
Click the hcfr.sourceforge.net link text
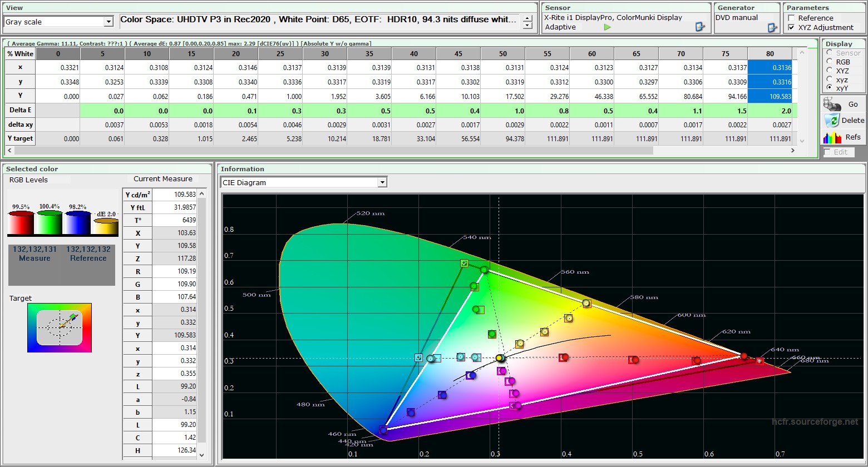tap(815, 422)
